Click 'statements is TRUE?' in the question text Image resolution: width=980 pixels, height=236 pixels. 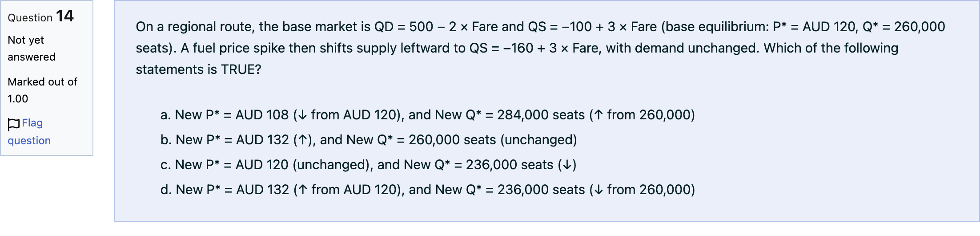[x=198, y=69]
